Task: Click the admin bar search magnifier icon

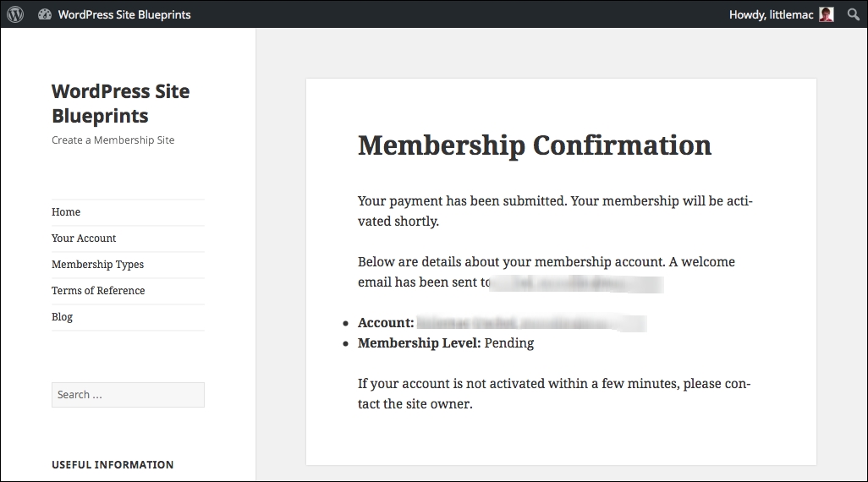Action: [x=853, y=14]
